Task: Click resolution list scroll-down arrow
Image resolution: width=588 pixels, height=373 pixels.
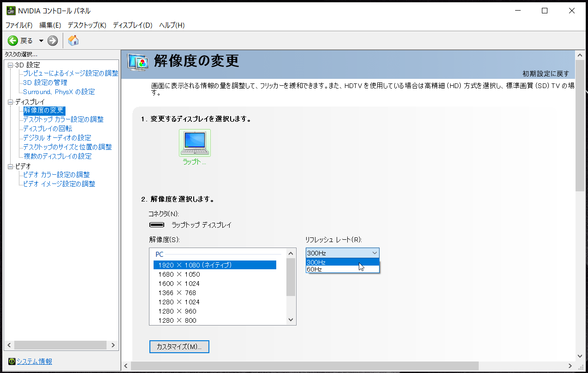Action: pyautogui.click(x=291, y=320)
